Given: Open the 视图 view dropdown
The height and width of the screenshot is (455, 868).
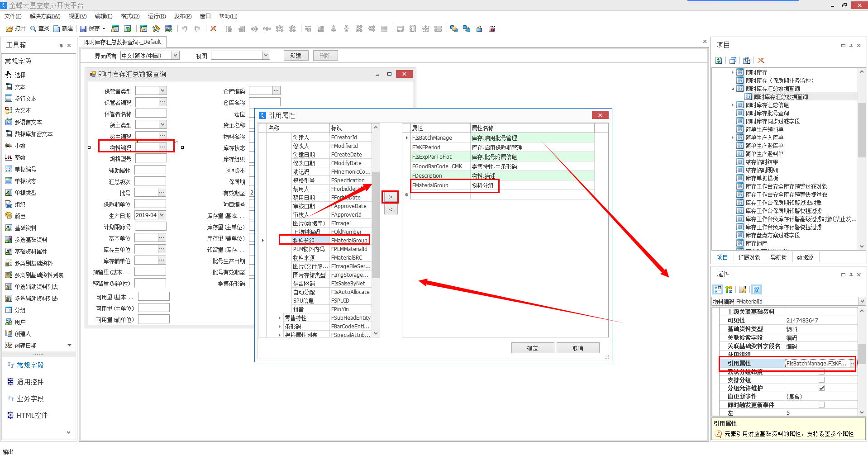Looking at the screenshot, I should coord(266,55).
